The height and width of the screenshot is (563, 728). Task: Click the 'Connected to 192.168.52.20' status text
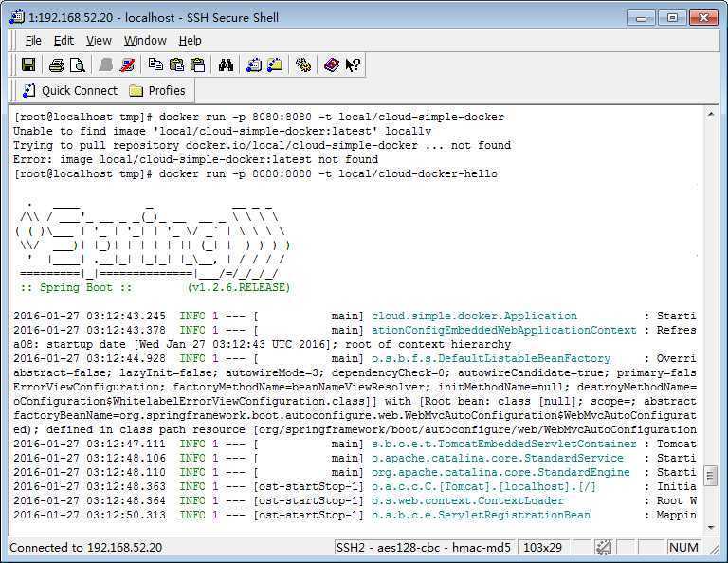click(86, 548)
